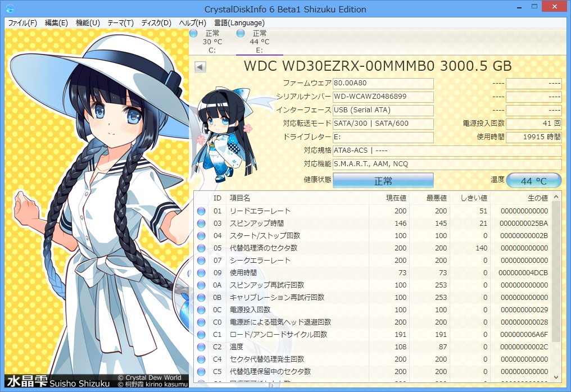The height and width of the screenshot is (392, 571).
Task: Maximize the CrystalDiskInfo window
Action: (534, 7)
